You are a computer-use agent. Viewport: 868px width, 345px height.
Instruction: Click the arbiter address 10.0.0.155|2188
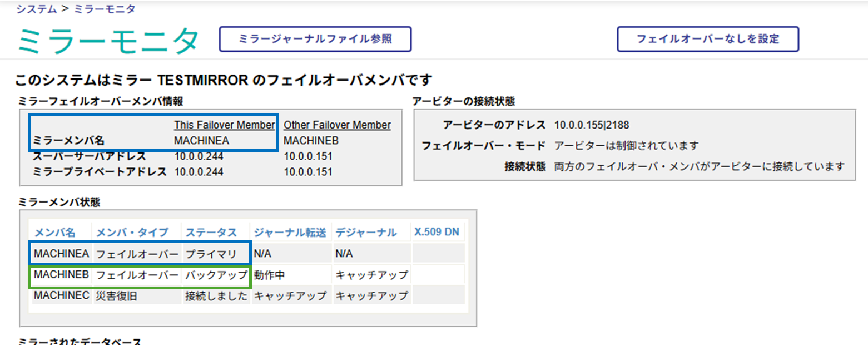(x=592, y=125)
